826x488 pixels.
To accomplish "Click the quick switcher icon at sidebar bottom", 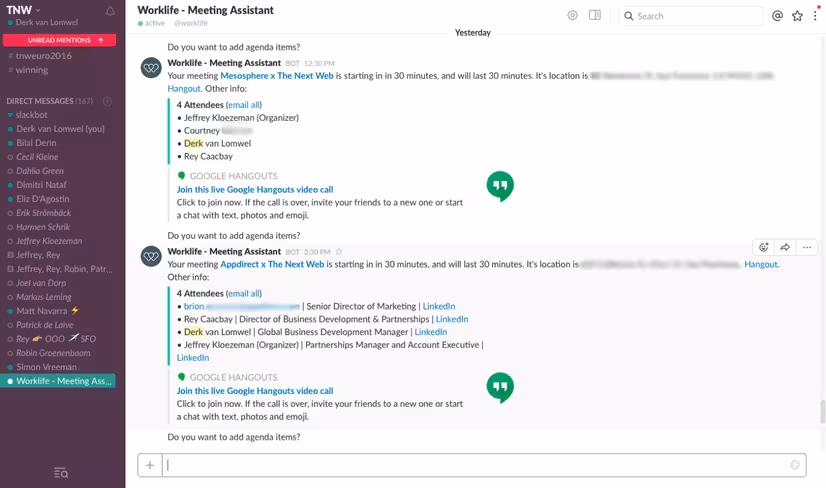I will tap(61, 473).
